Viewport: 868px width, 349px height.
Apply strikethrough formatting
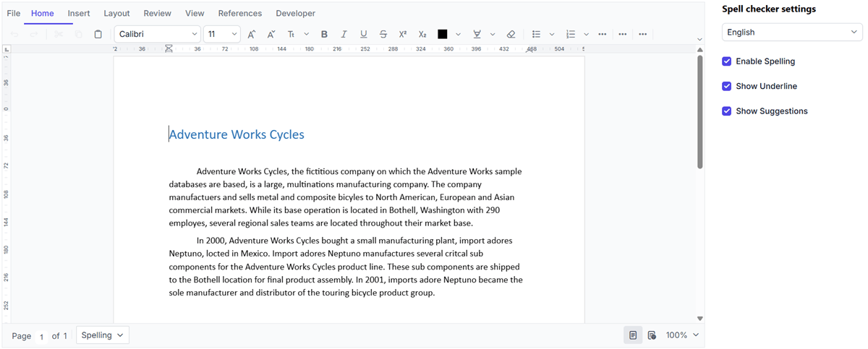click(383, 34)
